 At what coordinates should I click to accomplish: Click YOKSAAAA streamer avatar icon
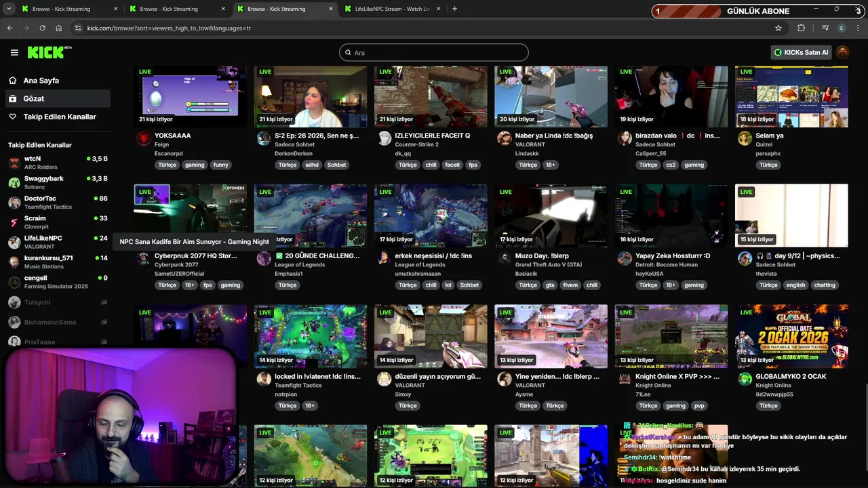[143, 138]
